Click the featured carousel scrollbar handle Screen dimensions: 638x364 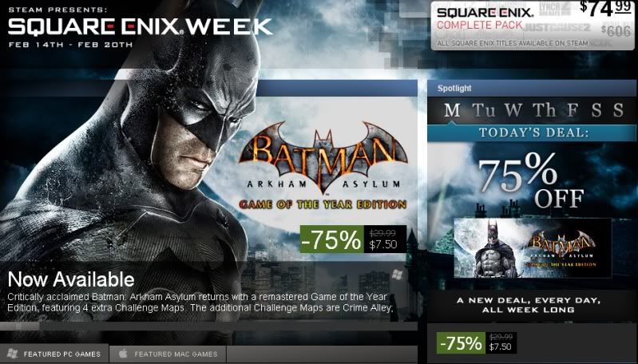(x=19, y=326)
